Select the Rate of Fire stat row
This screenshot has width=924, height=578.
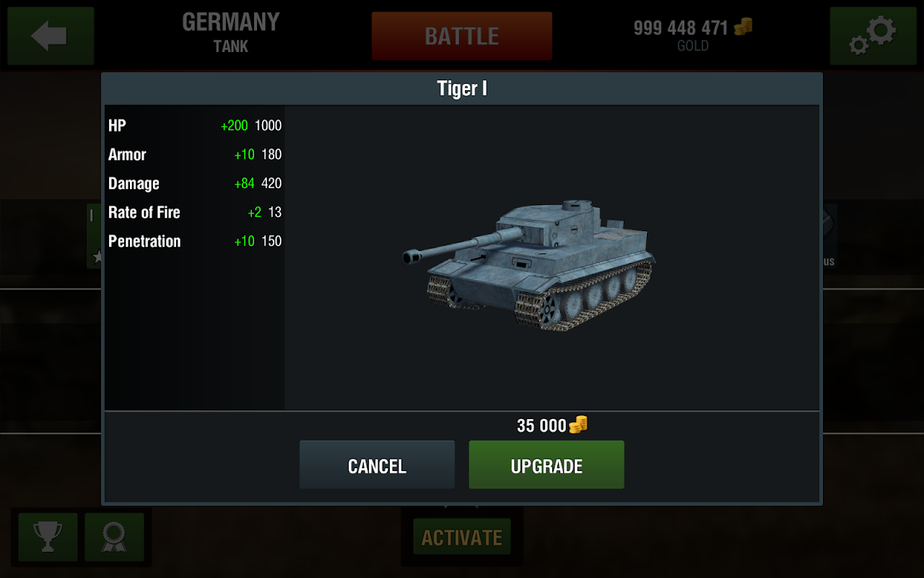point(195,212)
